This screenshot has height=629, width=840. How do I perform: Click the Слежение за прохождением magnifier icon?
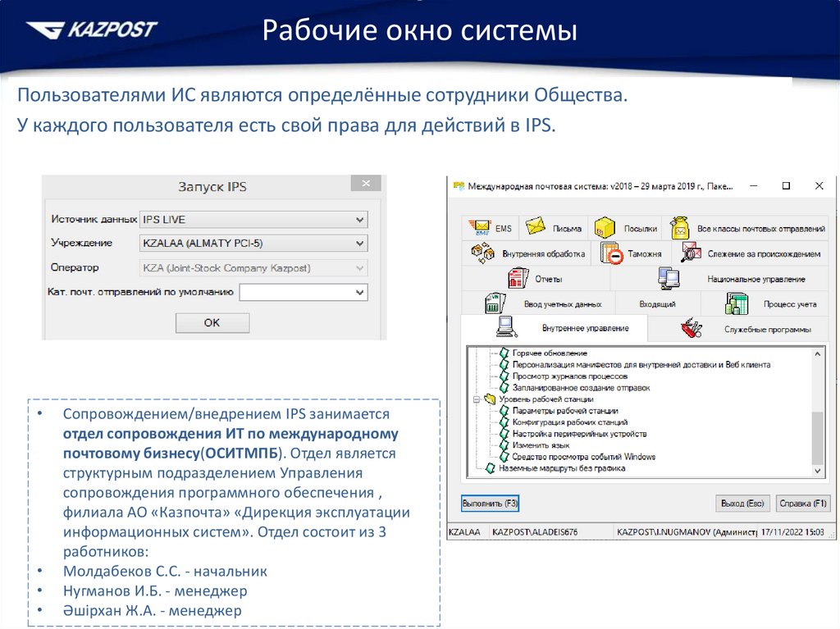691,253
